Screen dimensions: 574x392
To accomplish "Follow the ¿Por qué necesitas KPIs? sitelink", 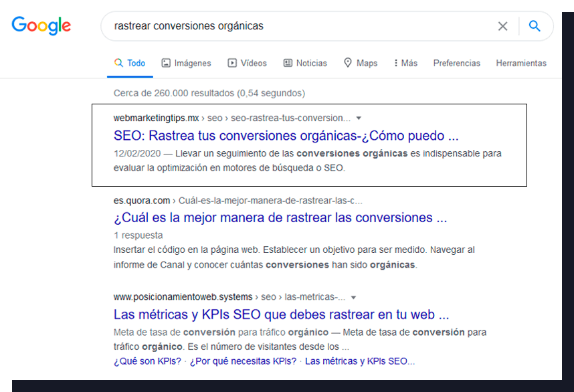I will 243,361.
